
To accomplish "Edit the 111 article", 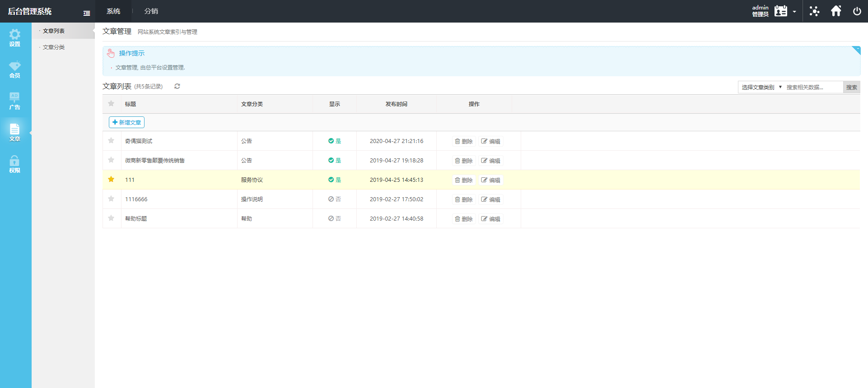I will 491,180.
